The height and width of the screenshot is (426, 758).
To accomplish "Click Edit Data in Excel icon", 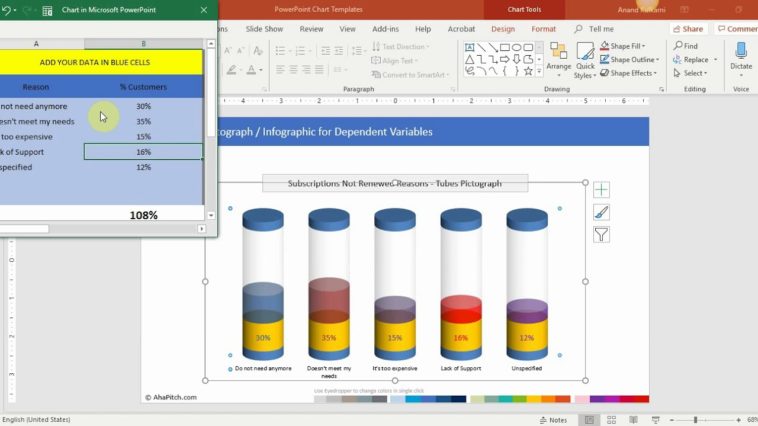I will pos(47,11).
